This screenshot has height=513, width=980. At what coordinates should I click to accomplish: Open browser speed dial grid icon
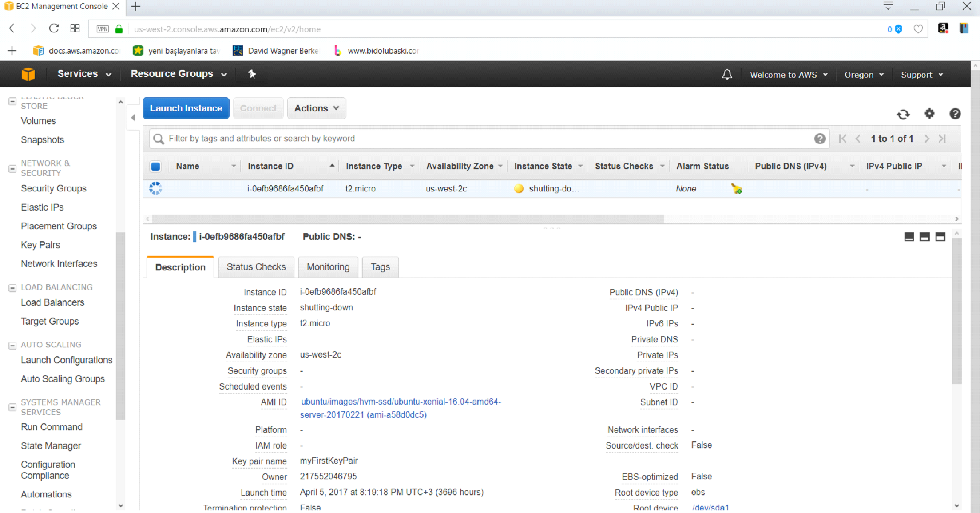pyautogui.click(x=75, y=28)
